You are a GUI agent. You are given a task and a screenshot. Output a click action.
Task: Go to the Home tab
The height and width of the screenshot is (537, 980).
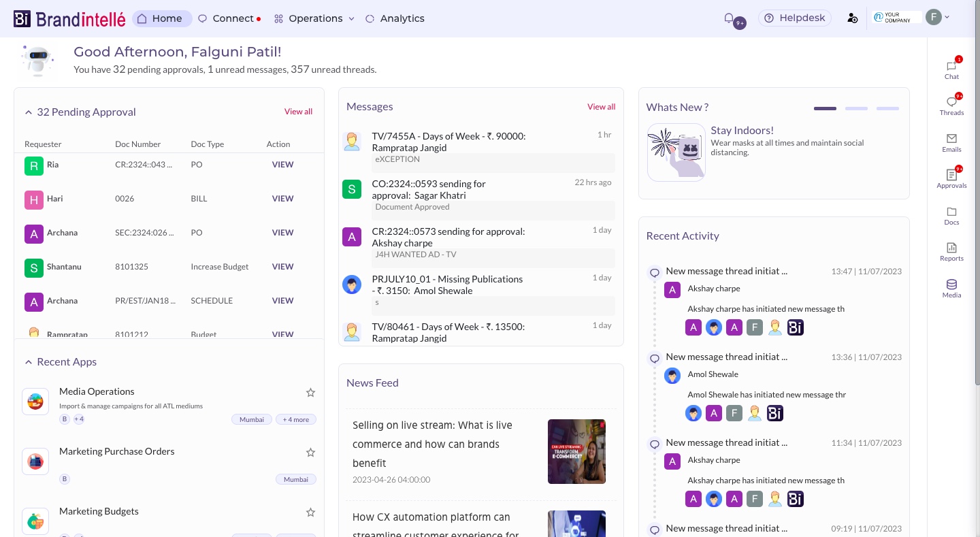tap(162, 18)
